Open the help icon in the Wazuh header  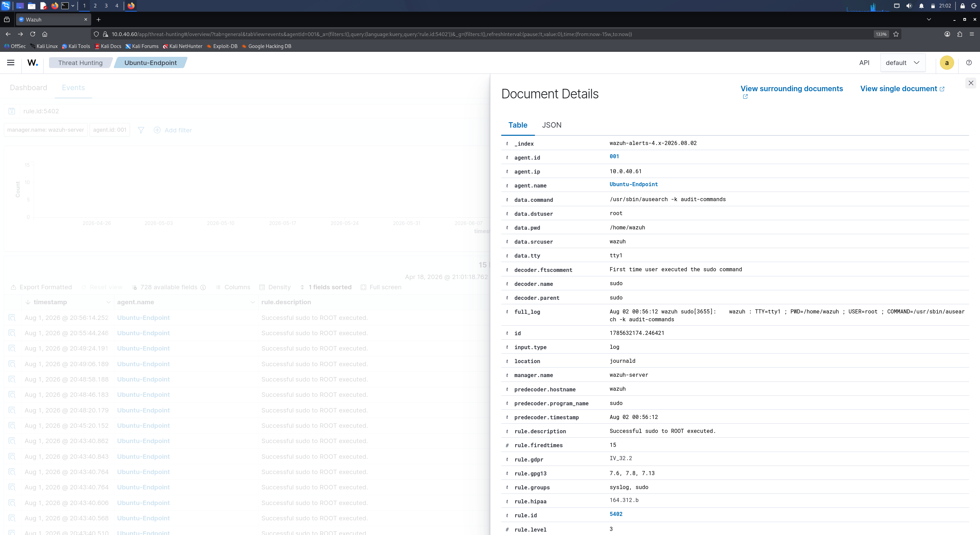coord(968,63)
